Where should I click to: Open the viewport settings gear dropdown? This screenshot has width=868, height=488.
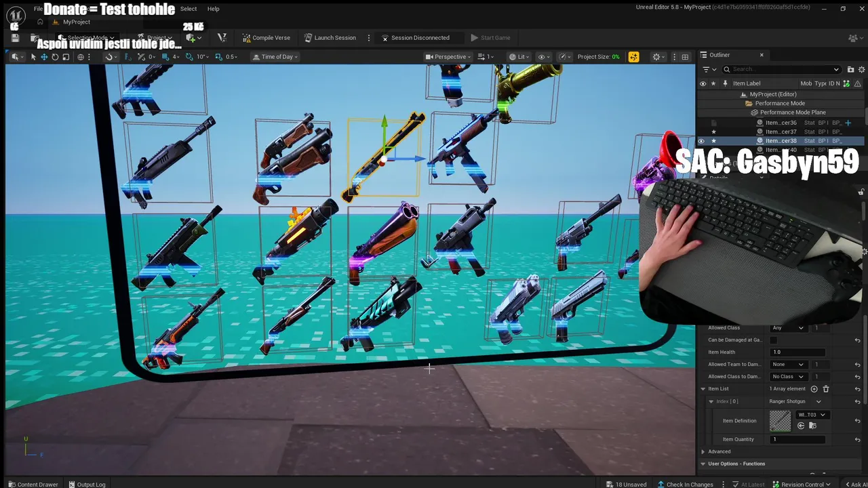click(658, 57)
